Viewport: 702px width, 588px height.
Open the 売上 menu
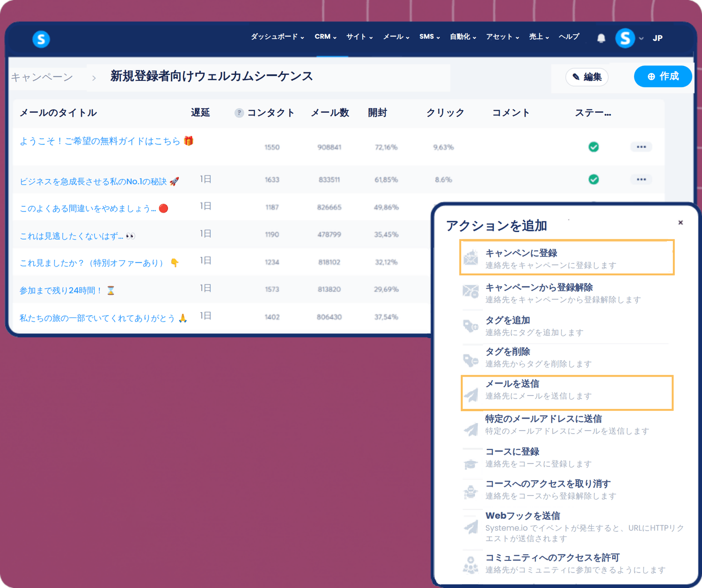coord(539,37)
